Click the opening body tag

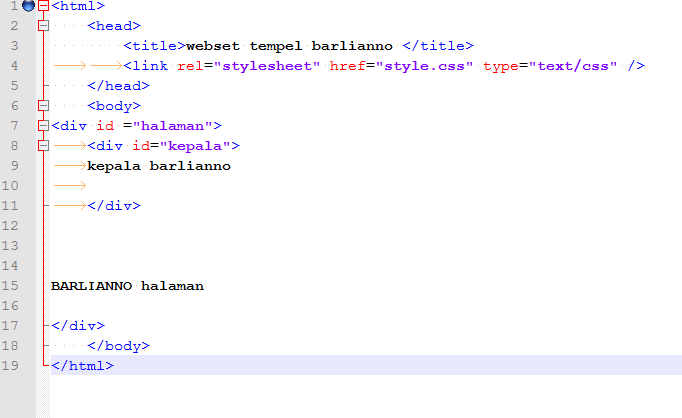[114, 106]
